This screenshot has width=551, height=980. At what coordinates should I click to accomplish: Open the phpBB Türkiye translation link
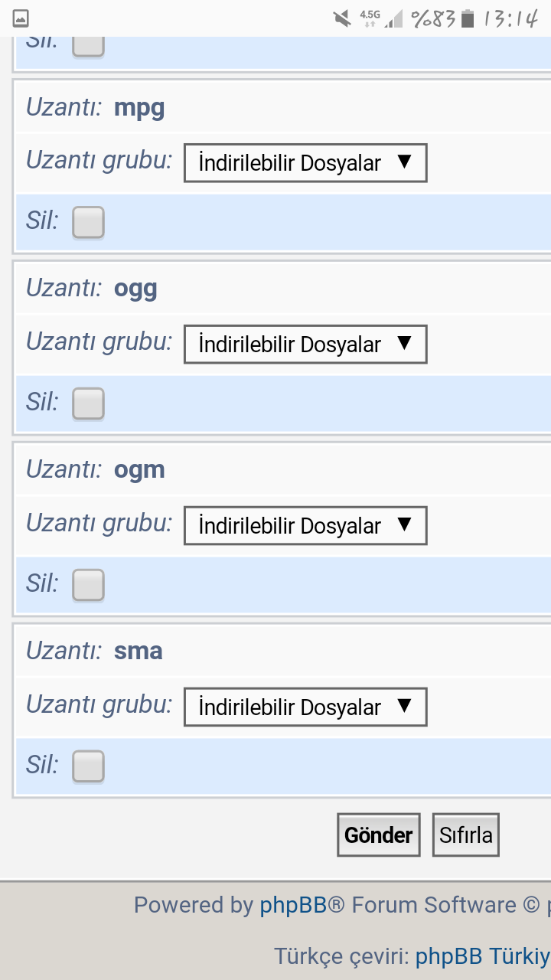click(483, 956)
